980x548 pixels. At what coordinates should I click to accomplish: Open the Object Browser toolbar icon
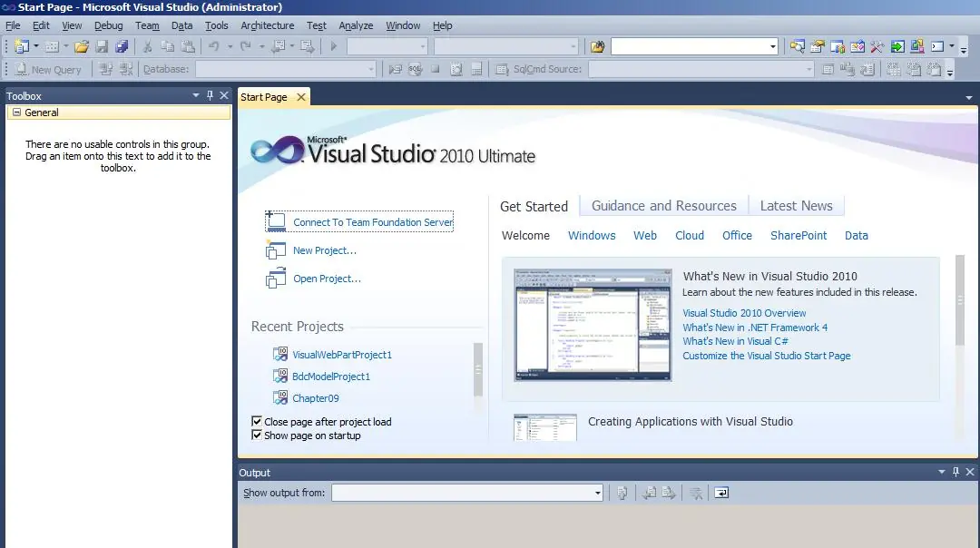tap(857, 46)
